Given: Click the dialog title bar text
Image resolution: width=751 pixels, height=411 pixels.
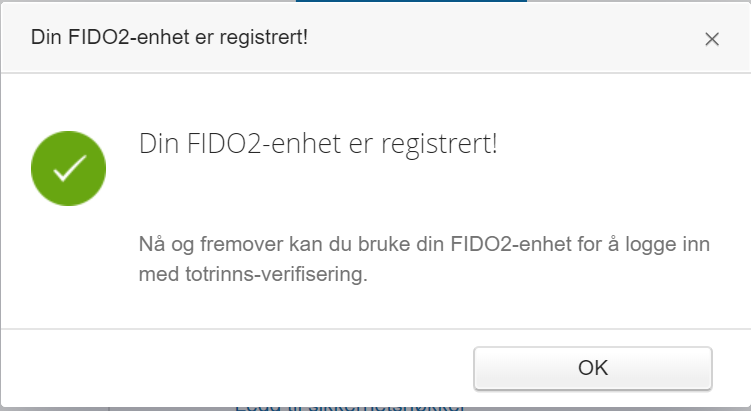Looking at the screenshot, I should pyautogui.click(x=169, y=38).
